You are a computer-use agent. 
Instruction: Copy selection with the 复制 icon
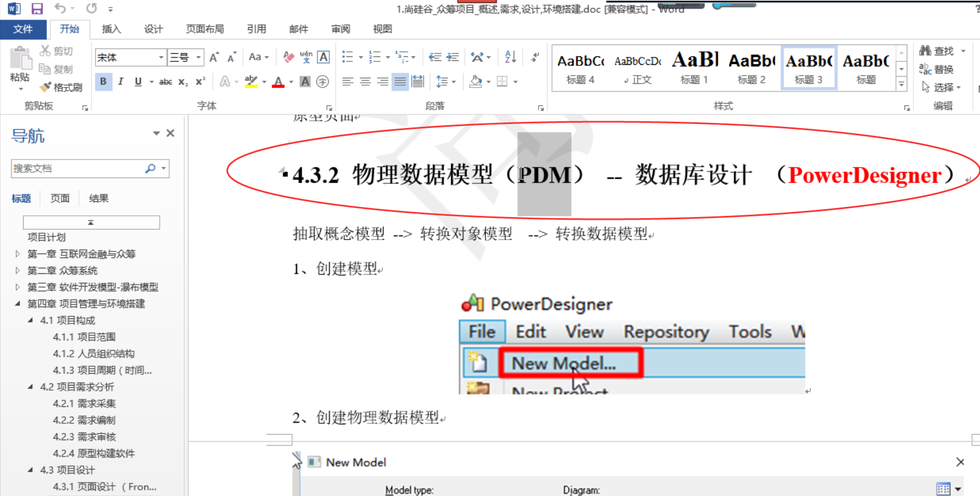[x=45, y=69]
